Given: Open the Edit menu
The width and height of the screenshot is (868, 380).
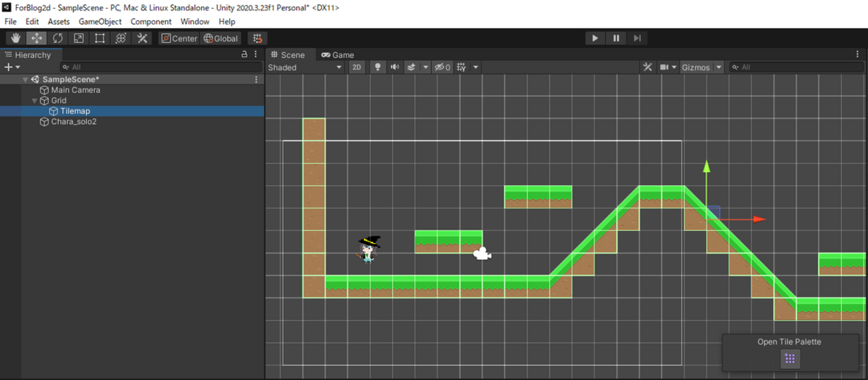Looking at the screenshot, I should coord(32,21).
